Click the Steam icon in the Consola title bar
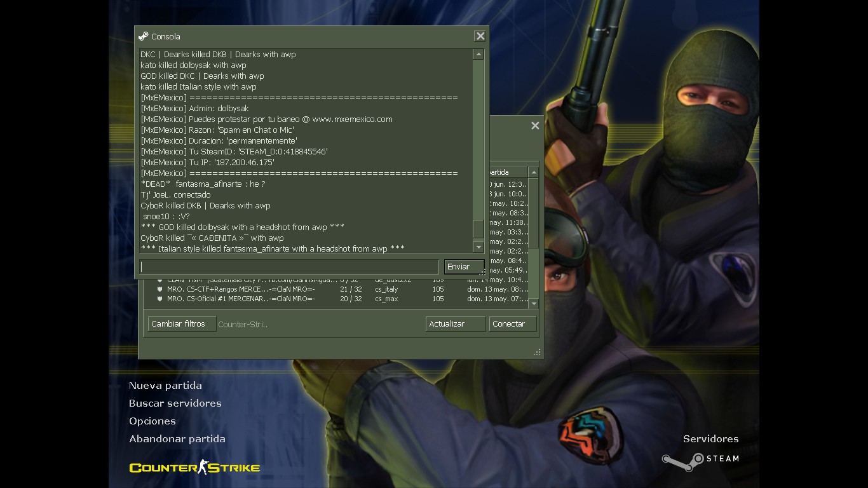868x488 pixels. [144, 36]
